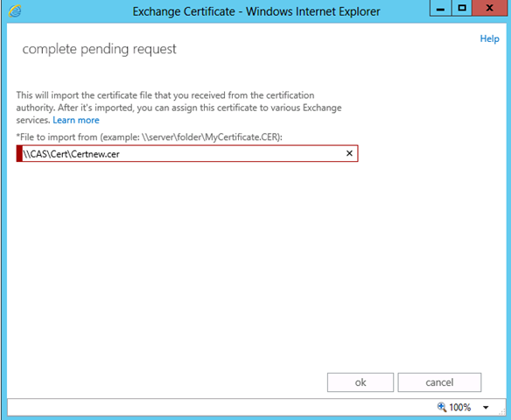
Task: Focus the certificate file path input field
Action: [187, 153]
